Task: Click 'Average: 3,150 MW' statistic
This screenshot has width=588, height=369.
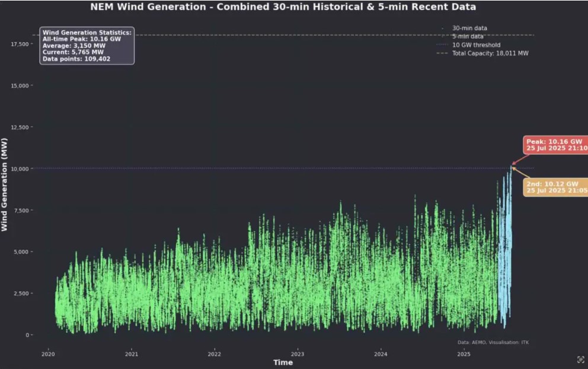Action: click(74, 46)
